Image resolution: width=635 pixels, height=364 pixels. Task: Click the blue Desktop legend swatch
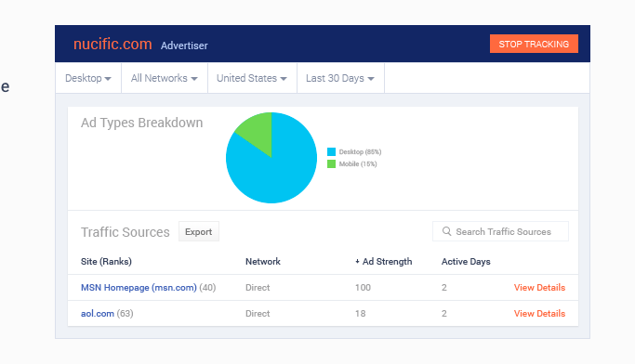click(x=331, y=152)
